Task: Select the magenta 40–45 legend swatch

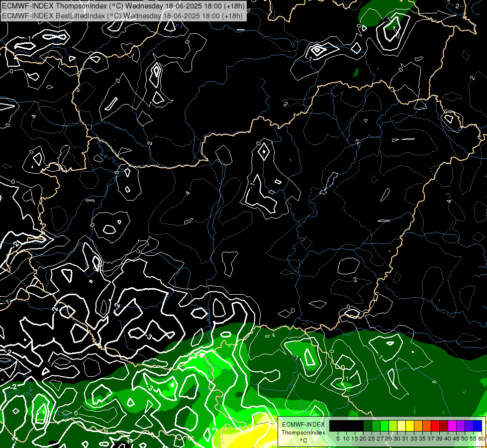Action: 452,426
